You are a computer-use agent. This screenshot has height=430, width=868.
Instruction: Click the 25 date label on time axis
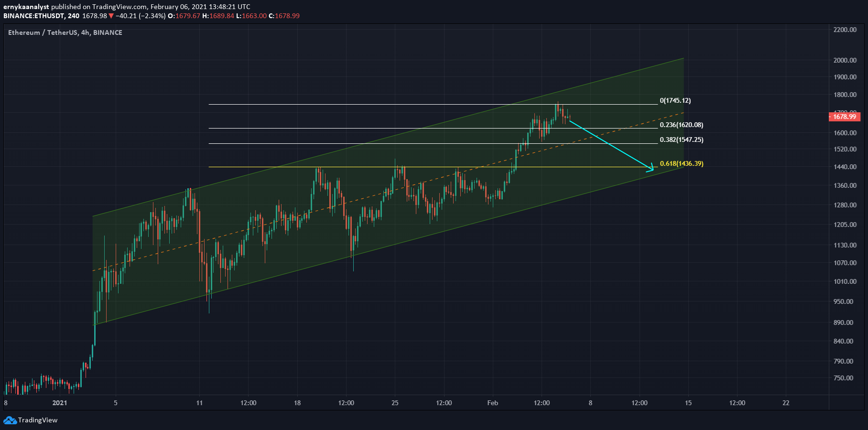395,403
